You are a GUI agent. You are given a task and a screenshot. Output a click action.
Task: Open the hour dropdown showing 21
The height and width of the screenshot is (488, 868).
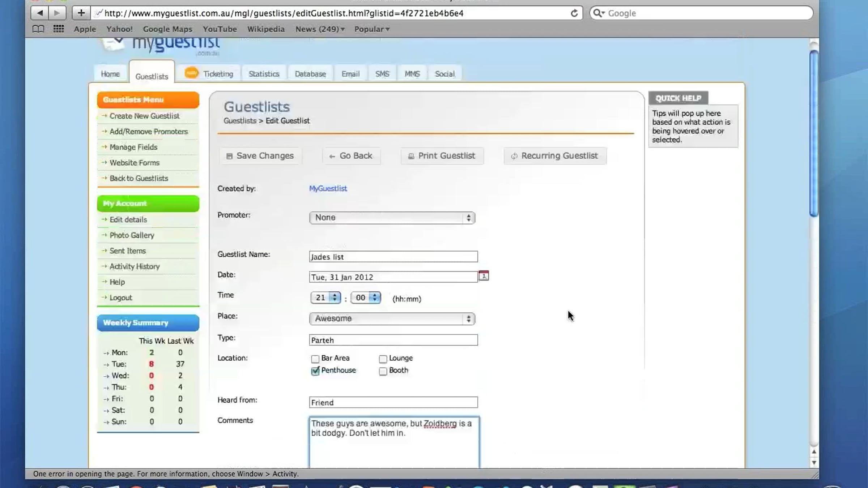coord(325,298)
